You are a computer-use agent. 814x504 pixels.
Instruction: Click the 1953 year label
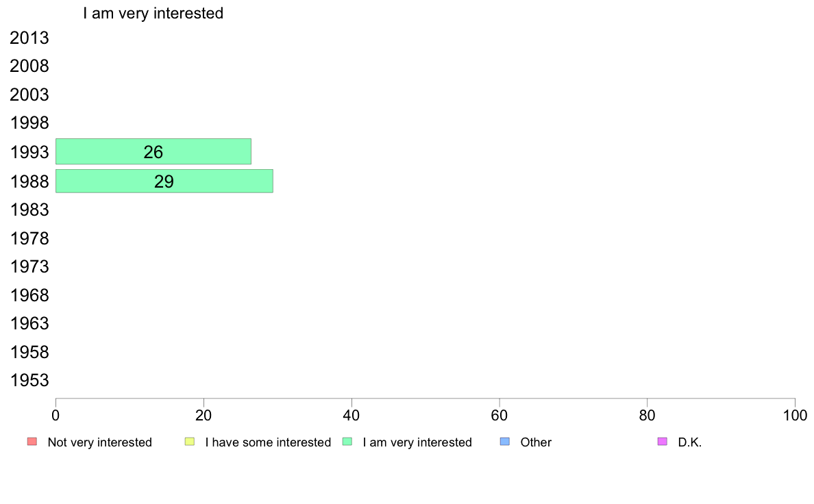click(x=29, y=381)
